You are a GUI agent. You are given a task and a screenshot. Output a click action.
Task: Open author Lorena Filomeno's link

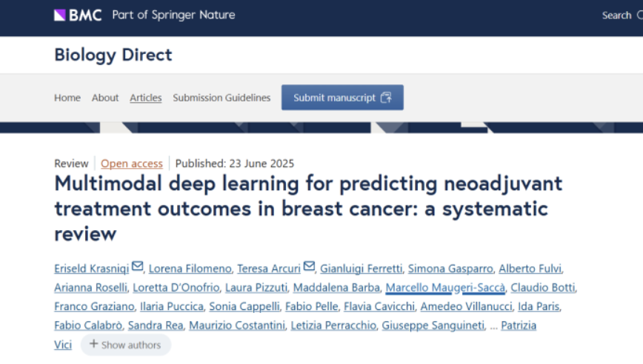point(190,269)
